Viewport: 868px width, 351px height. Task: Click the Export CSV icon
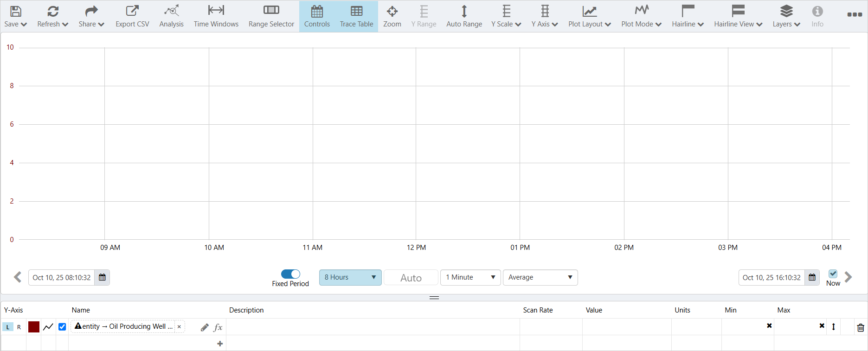point(132,11)
